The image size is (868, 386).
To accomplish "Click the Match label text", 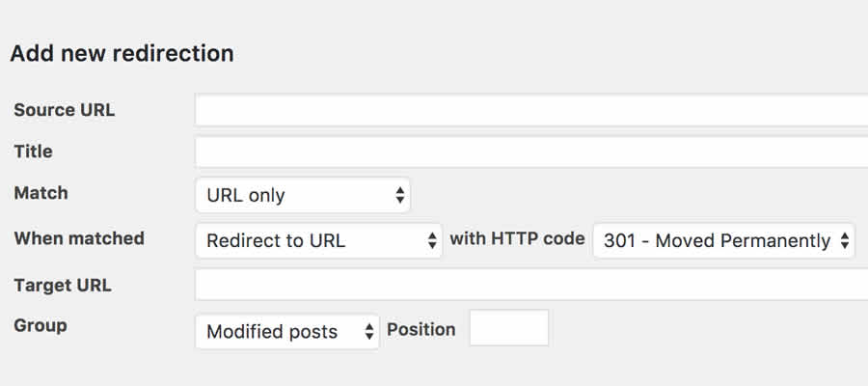I will 41,193.
